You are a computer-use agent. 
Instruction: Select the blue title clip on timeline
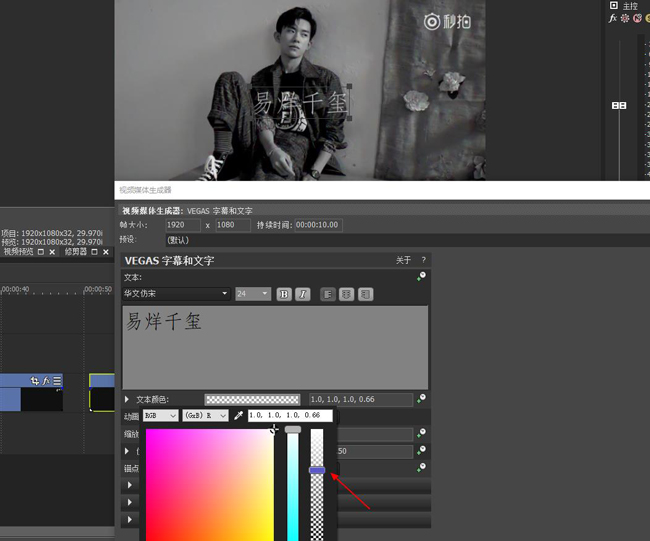pyautogui.click(x=32, y=392)
